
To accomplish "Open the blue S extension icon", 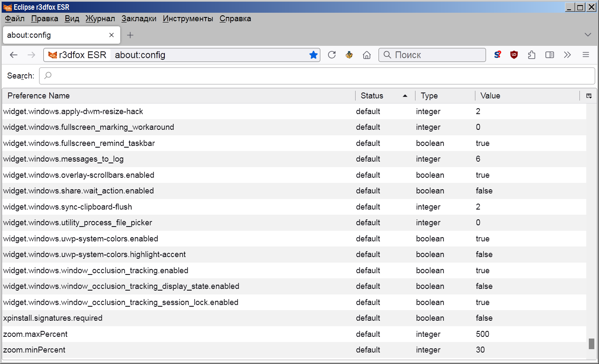I will tap(497, 55).
